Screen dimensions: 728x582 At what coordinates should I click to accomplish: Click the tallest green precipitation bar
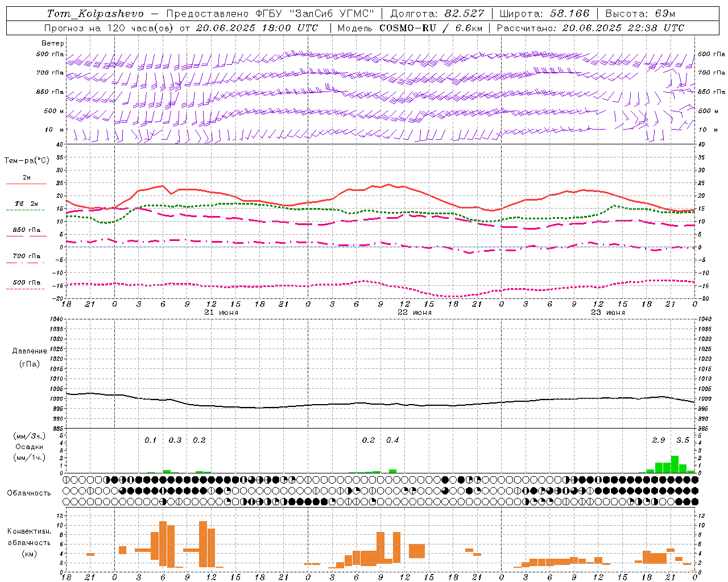pos(675,464)
